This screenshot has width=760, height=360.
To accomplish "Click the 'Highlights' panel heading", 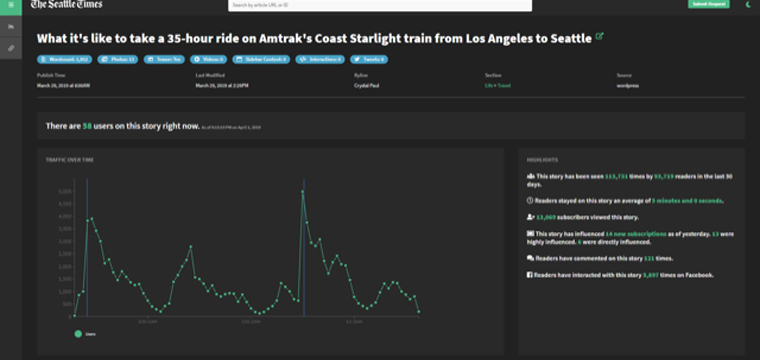I will click(x=542, y=160).
